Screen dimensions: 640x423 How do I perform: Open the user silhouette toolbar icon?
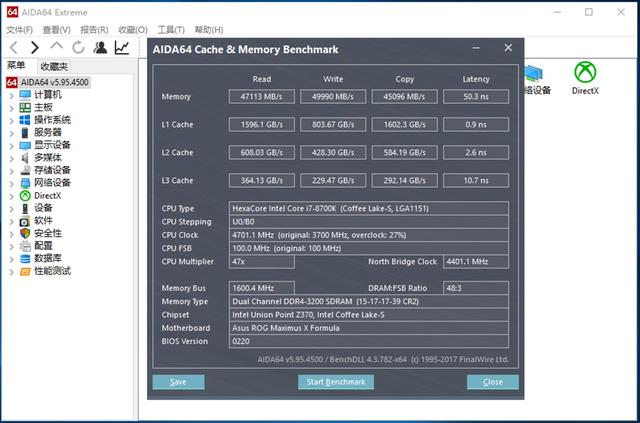click(100, 48)
